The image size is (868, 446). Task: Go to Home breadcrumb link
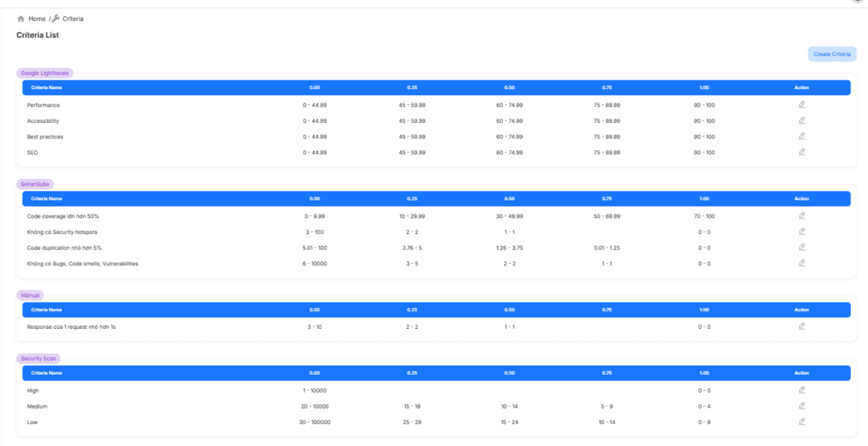pos(36,19)
